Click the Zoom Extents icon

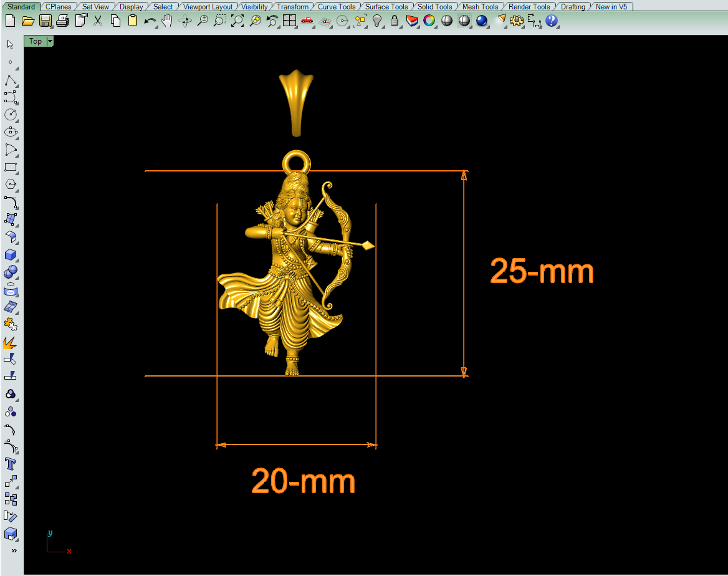tap(237, 21)
